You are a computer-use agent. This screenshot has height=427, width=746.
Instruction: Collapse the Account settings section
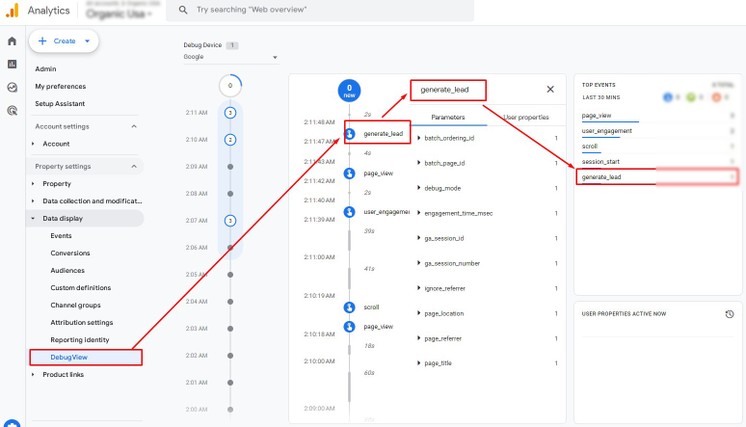pyautogui.click(x=134, y=127)
